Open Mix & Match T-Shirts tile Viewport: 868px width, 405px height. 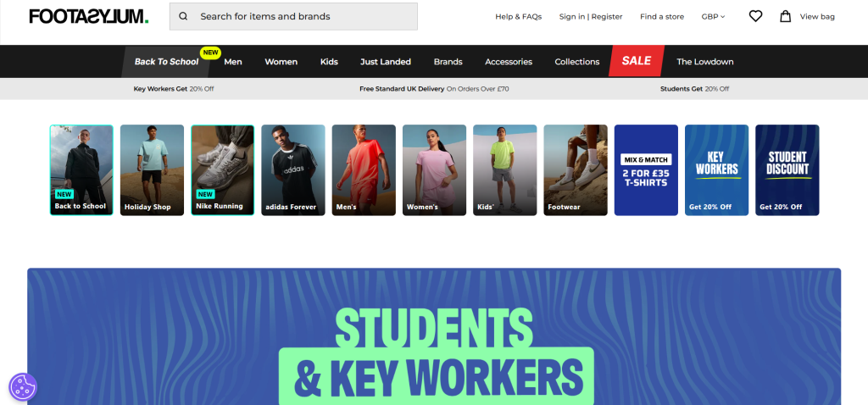click(x=646, y=169)
